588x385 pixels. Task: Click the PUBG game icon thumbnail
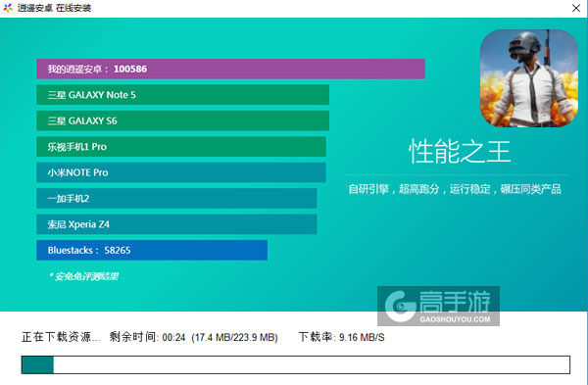tap(529, 78)
